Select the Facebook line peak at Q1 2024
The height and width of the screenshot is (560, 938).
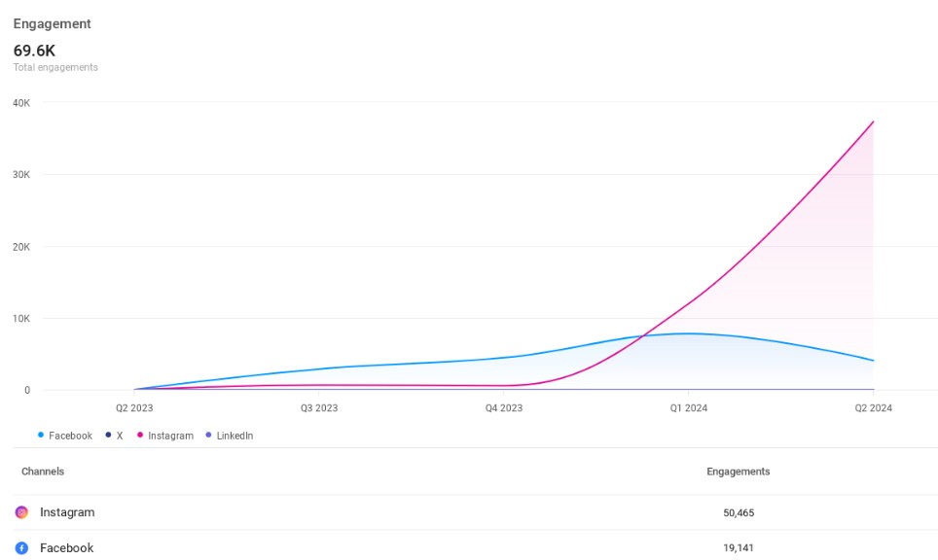click(x=688, y=333)
